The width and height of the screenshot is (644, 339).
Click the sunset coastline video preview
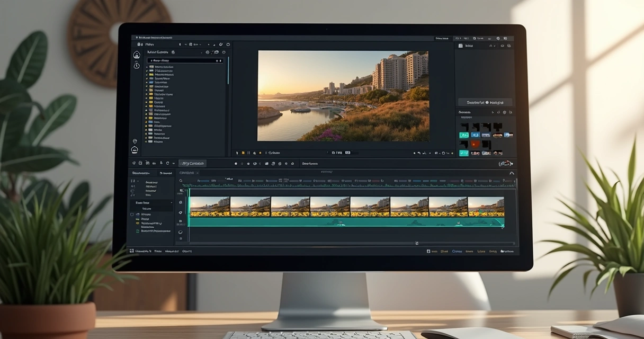[343, 96]
